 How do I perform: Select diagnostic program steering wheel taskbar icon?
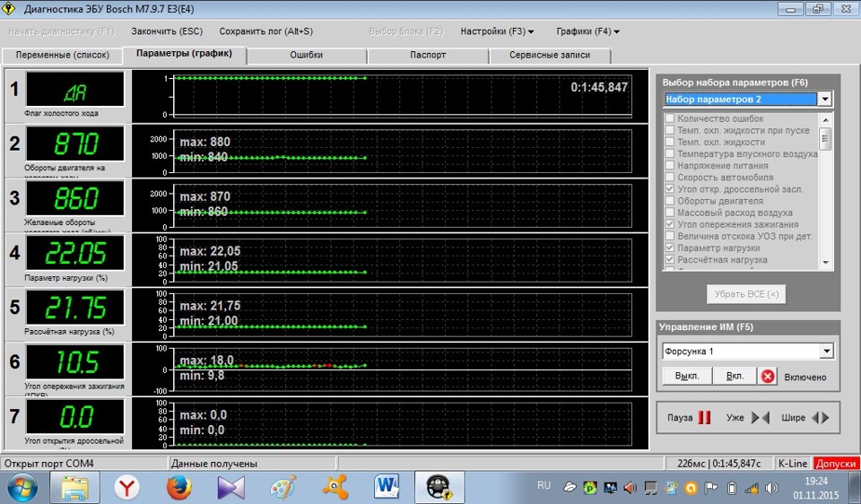(439, 488)
